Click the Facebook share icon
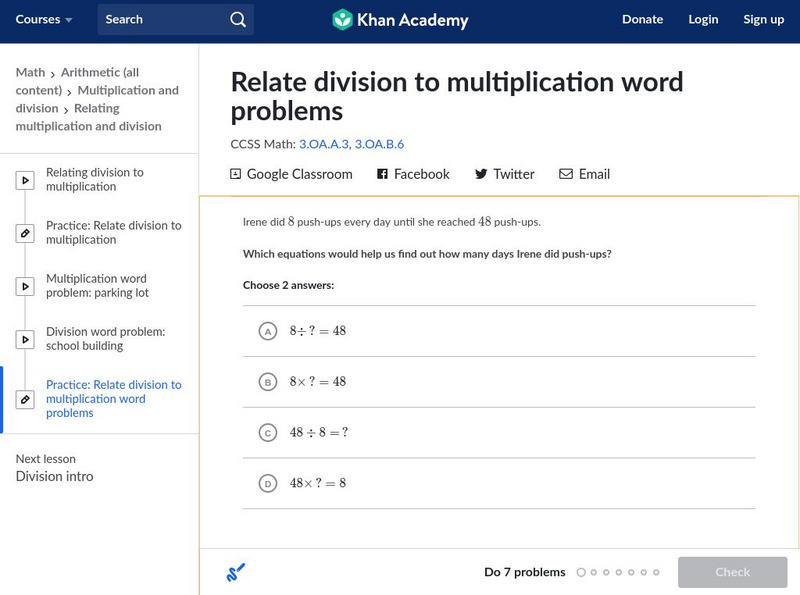The image size is (800, 595). click(382, 174)
